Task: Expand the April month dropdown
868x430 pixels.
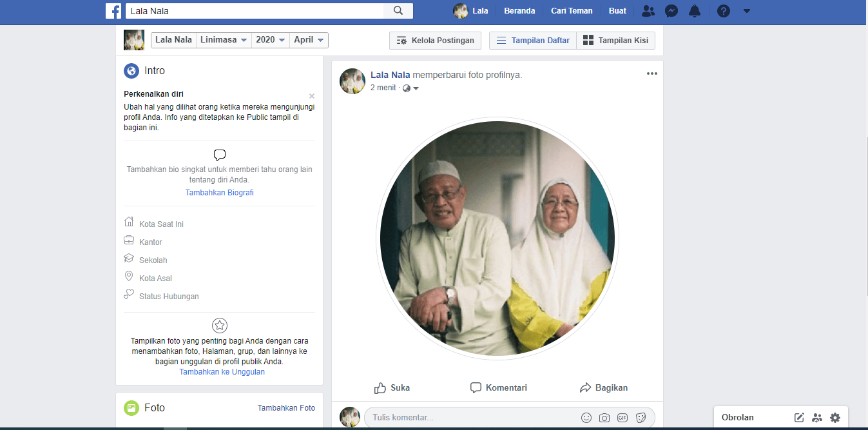Action: coord(309,40)
